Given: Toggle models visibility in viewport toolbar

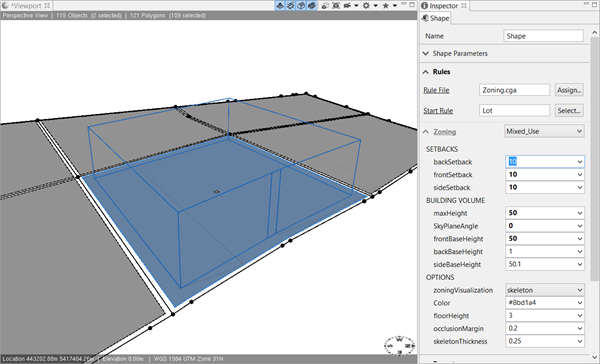Looking at the screenshot, I should point(312,5).
